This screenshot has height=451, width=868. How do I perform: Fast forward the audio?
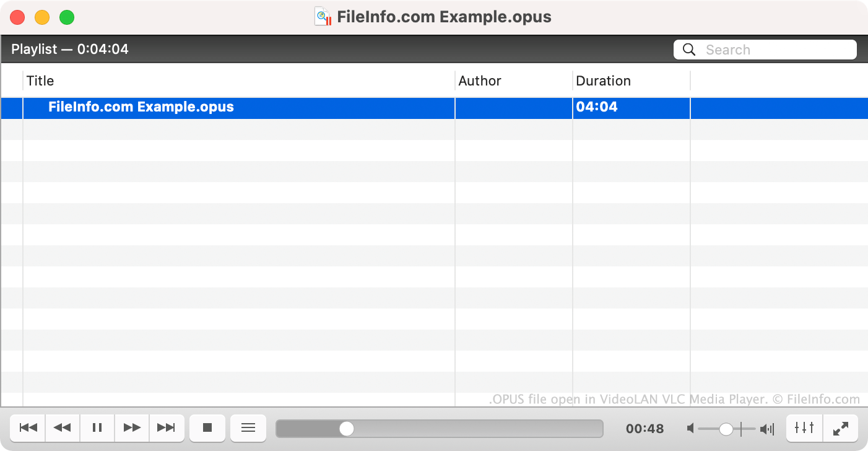[x=132, y=427]
